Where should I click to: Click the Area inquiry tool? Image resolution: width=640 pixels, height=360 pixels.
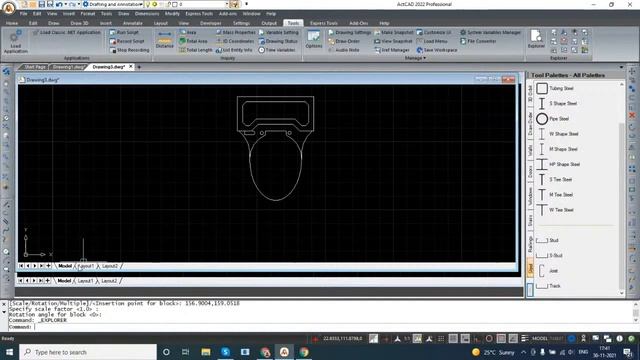pos(188,32)
